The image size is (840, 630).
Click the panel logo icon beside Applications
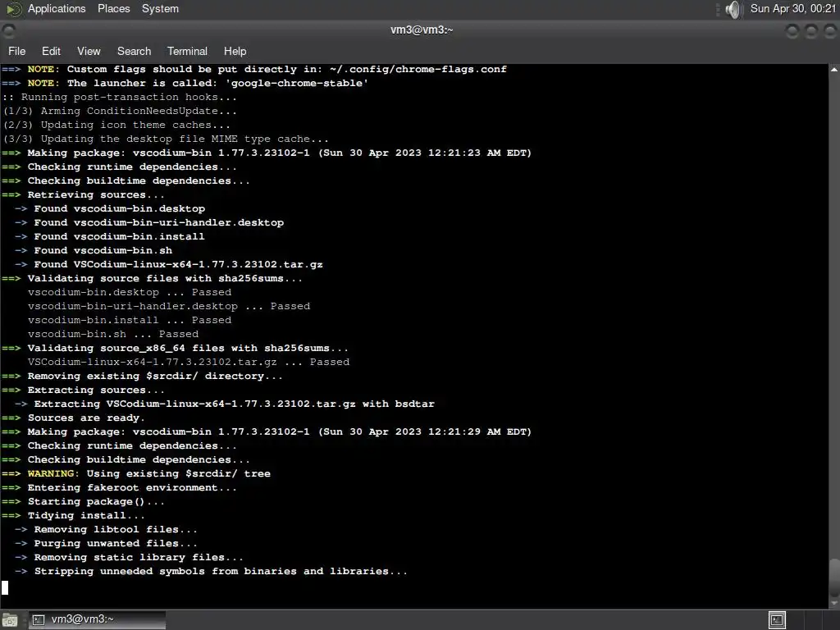pyautogui.click(x=13, y=9)
